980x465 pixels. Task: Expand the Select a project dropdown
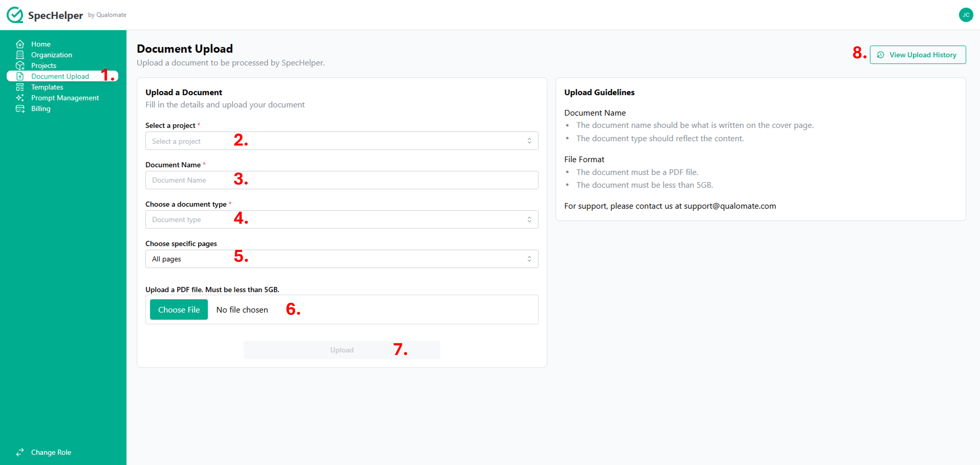(x=341, y=141)
